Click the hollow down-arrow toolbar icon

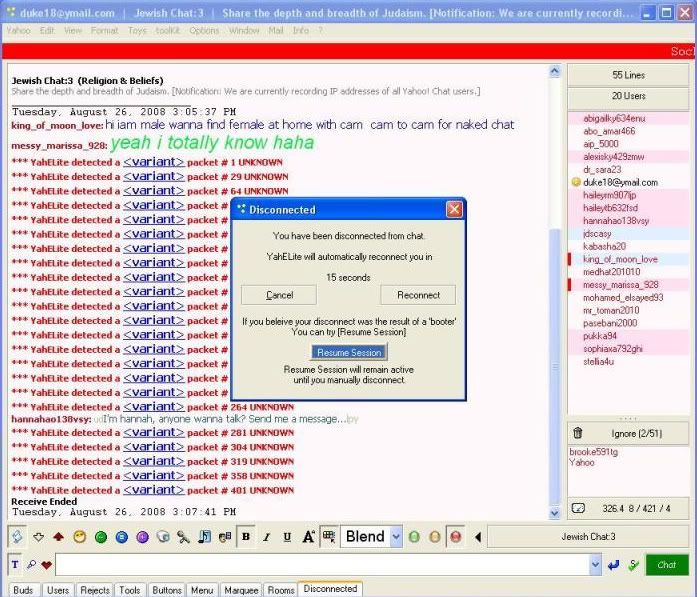pos(39,537)
